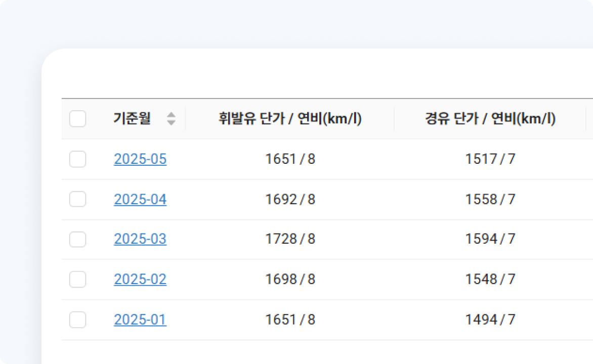593x364 pixels.
Task: Open the 2025-04 month link
Action: 140,199
